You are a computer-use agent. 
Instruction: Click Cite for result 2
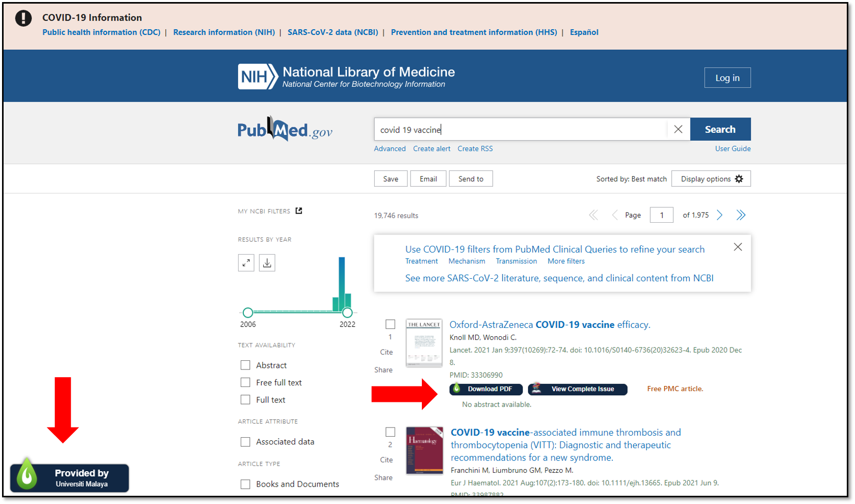[x=386, y=460]
